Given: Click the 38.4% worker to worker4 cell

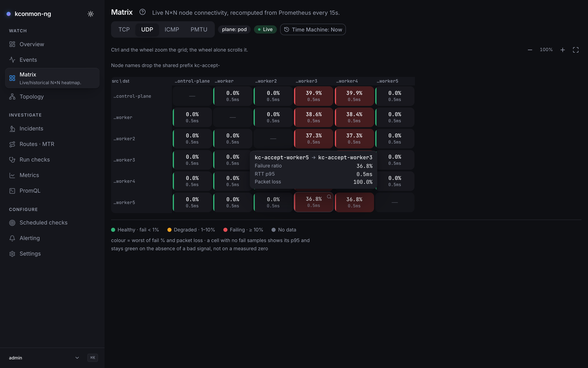Looking at the screenshot, I should 354,117.
